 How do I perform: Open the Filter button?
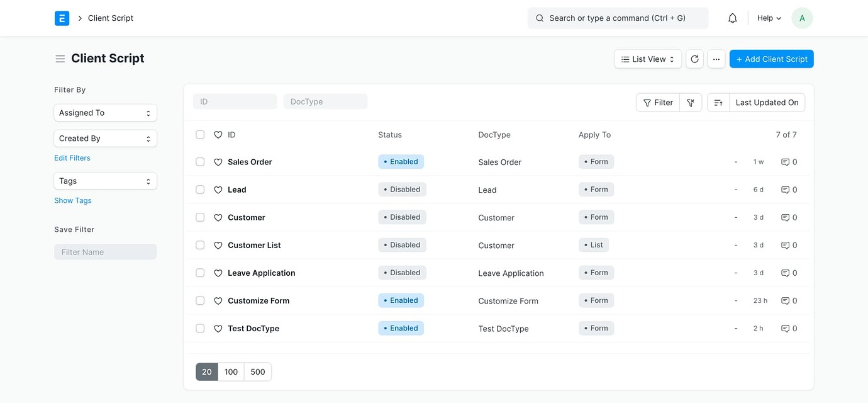pos(658,103)
